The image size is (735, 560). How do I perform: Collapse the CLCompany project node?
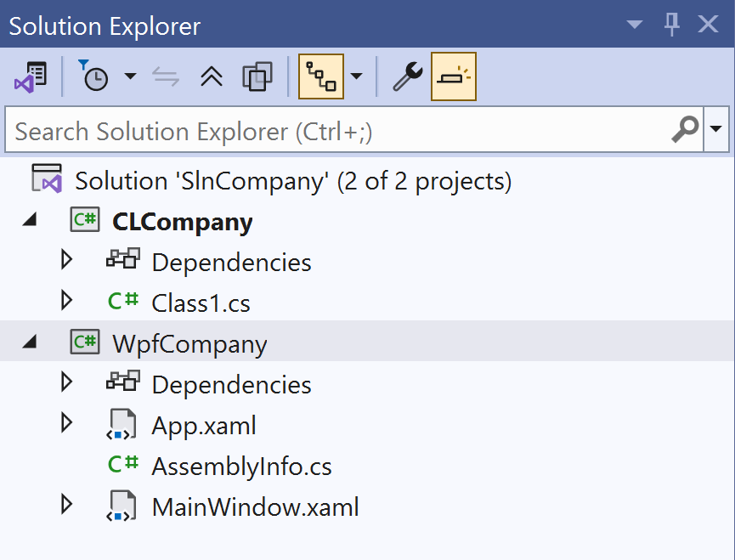pos(30,221)
